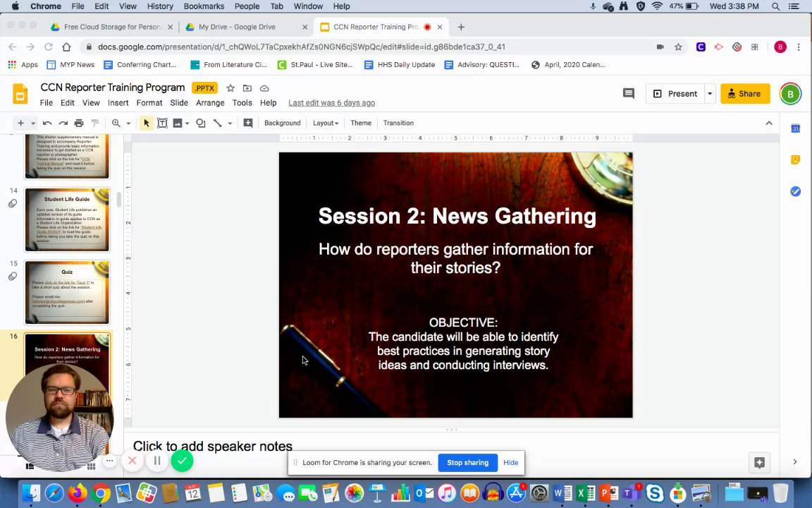The height and width of the screenshot is (508, 812).
Task: Click the Paint format icon
Action: click(94, 123)
